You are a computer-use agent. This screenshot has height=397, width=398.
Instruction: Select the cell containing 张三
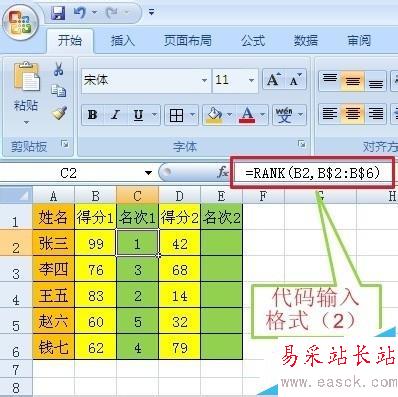(x=53, y=243)
